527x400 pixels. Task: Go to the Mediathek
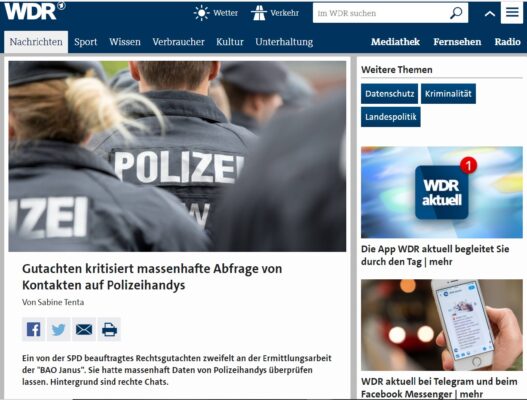[395, 42]
